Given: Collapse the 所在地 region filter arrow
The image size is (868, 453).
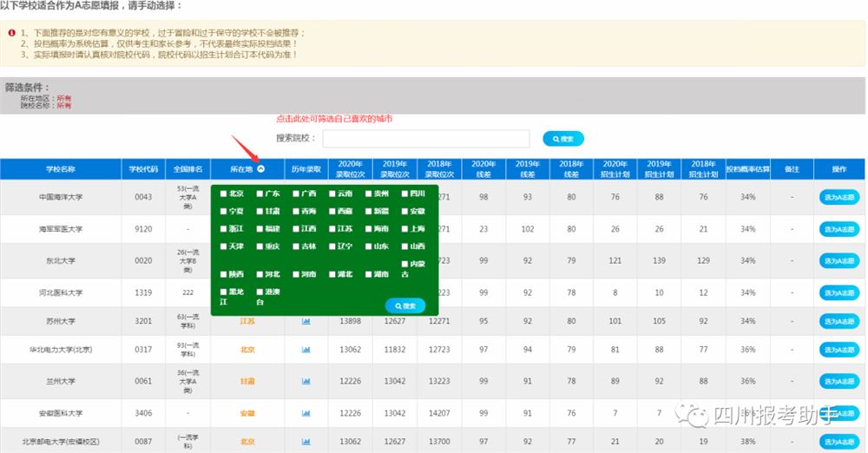Looking at the screenshot, I should 260,169.
